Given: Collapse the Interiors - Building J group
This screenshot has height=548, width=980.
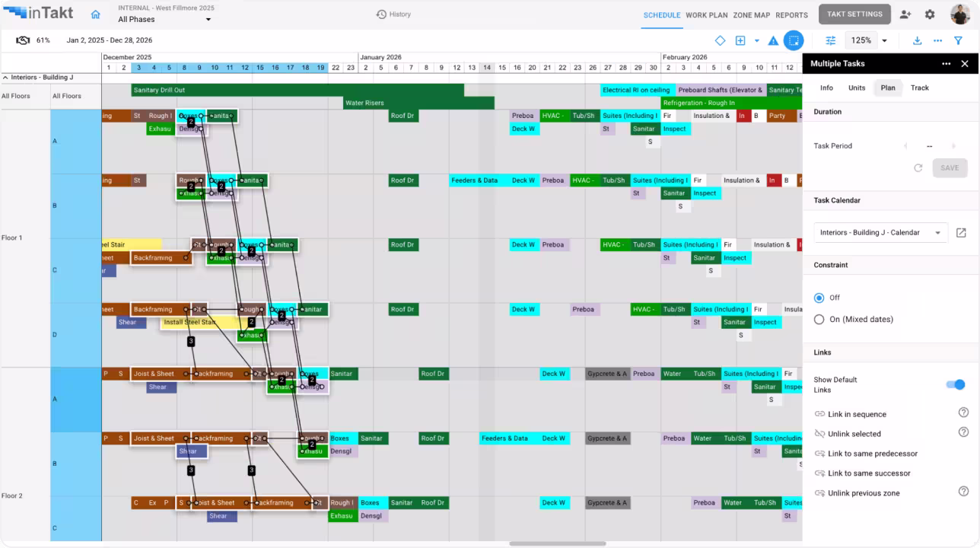Looking at the screenshot, I should click(x=5, y=78).
